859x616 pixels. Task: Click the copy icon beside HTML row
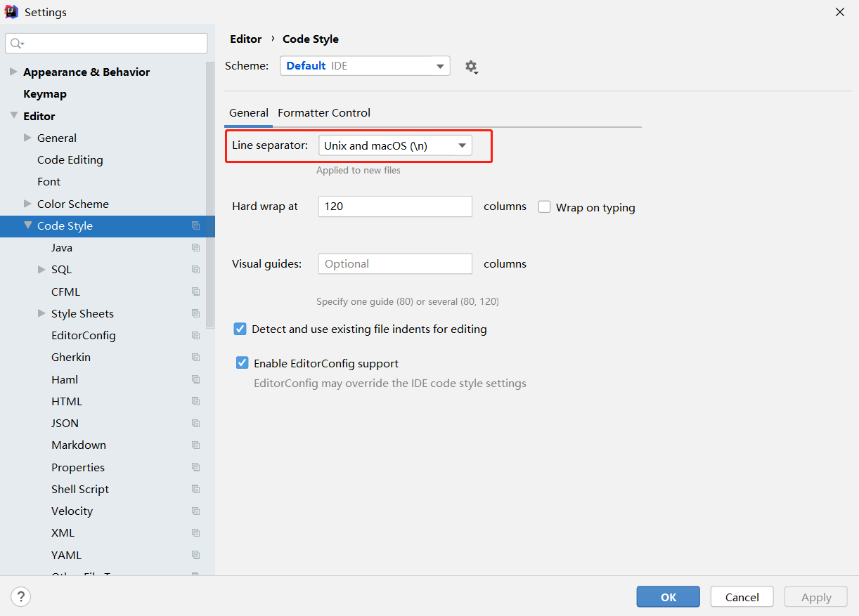pos(196,402)
